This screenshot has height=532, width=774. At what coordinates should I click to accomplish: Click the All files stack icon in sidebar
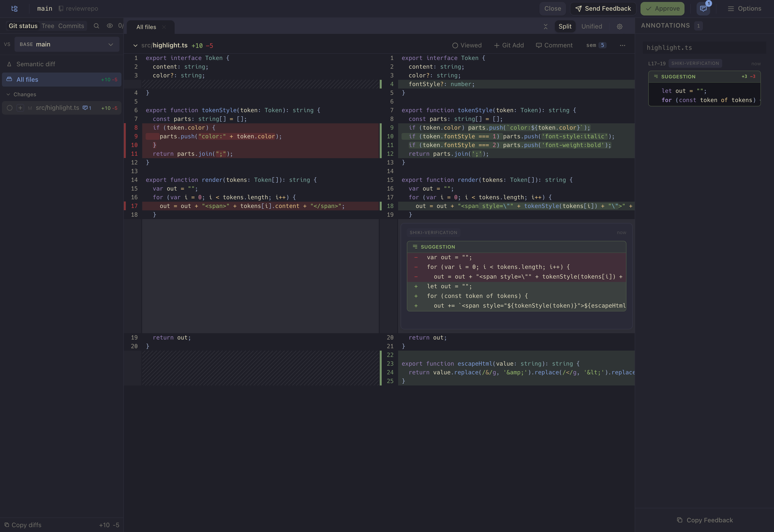pos(9,79)
